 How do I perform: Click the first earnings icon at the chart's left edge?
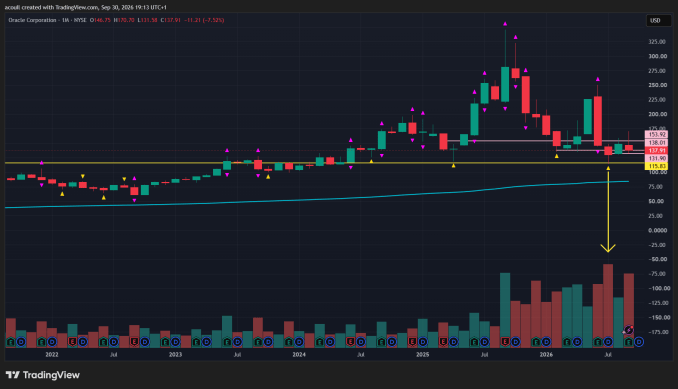tap(10, 342)
